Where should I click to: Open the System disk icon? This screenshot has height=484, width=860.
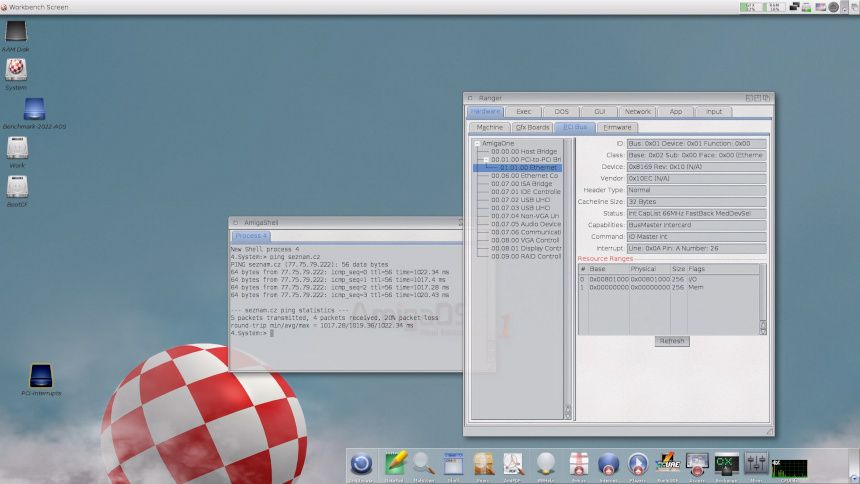tap(16, 70)
